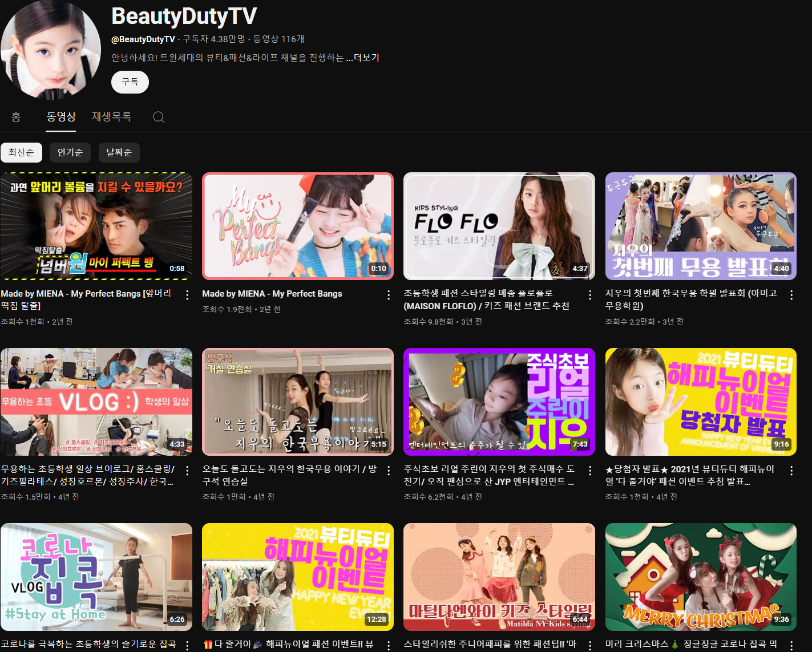Open title 주식초보 리얼 주린이 지우의 첫 주식매수
Screen dimensions: 812x652
[x=489, y=475]
